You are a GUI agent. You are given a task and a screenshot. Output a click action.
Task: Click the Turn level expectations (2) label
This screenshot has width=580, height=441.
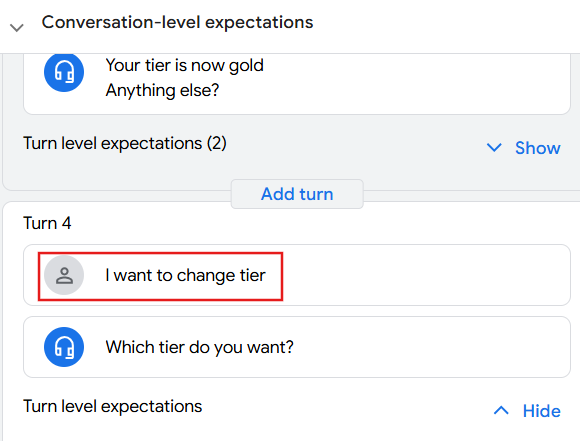125,143
